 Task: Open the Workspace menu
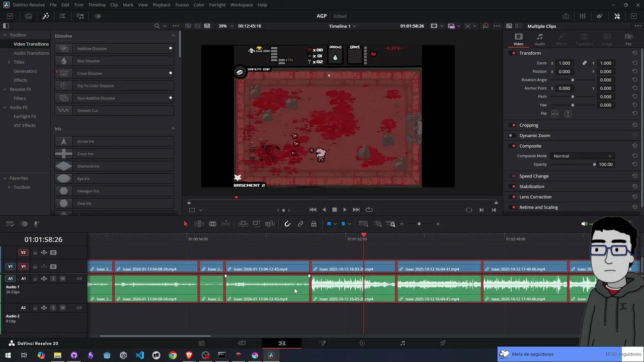tap(242, 5)
